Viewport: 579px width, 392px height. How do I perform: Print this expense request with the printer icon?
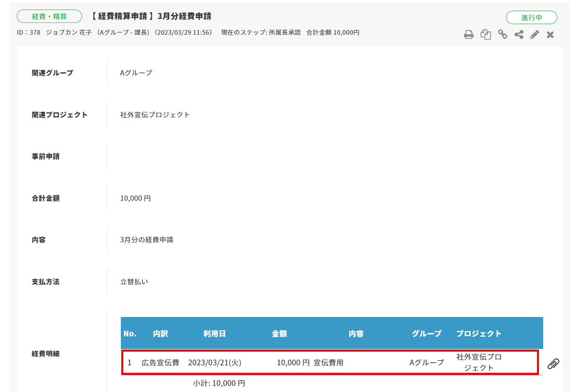point(468,35)
